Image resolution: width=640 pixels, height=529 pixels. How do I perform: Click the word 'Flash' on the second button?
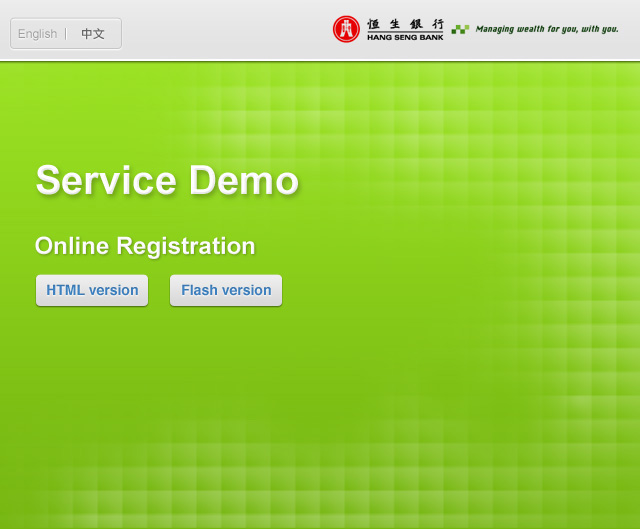pyautogui.click(x=200, y=290)
